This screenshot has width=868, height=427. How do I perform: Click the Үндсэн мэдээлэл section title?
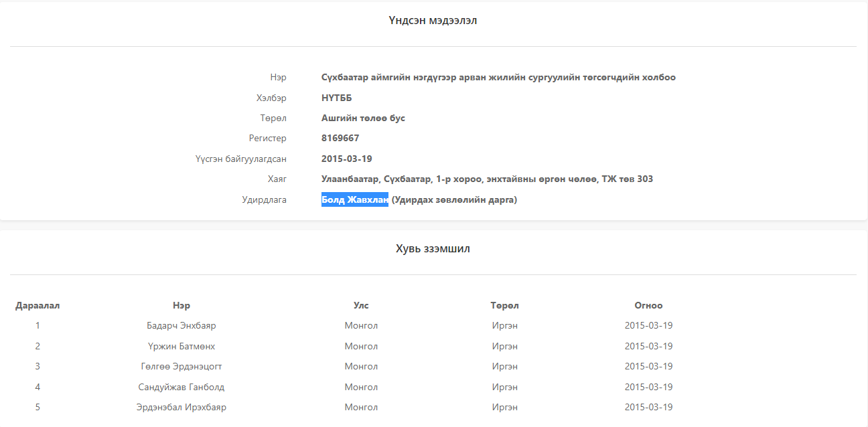coord(433,21)
